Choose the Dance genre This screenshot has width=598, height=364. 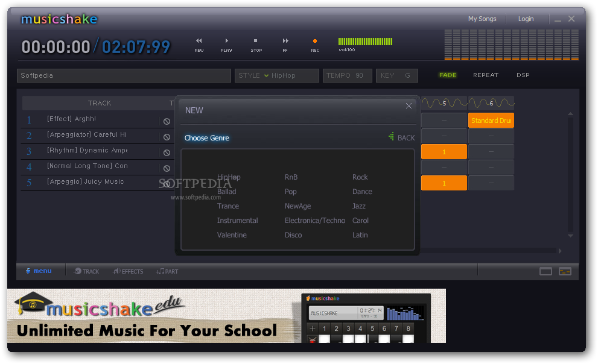point(362,192)
